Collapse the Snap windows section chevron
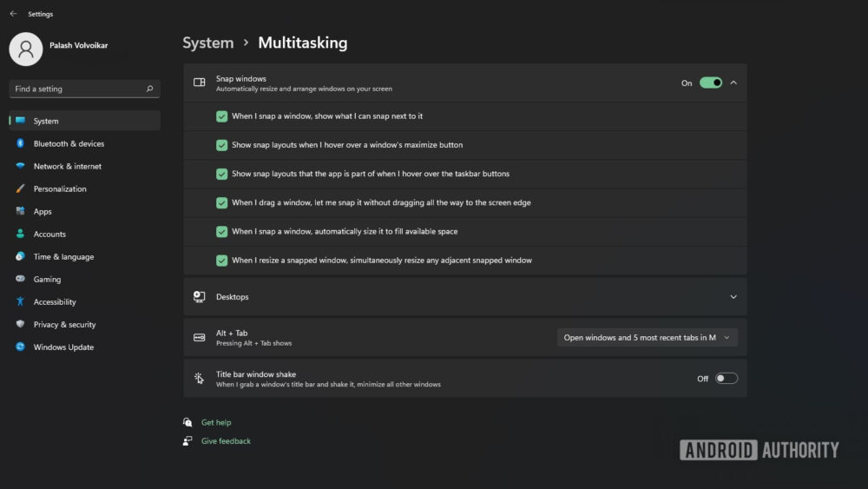 [733, 83]
